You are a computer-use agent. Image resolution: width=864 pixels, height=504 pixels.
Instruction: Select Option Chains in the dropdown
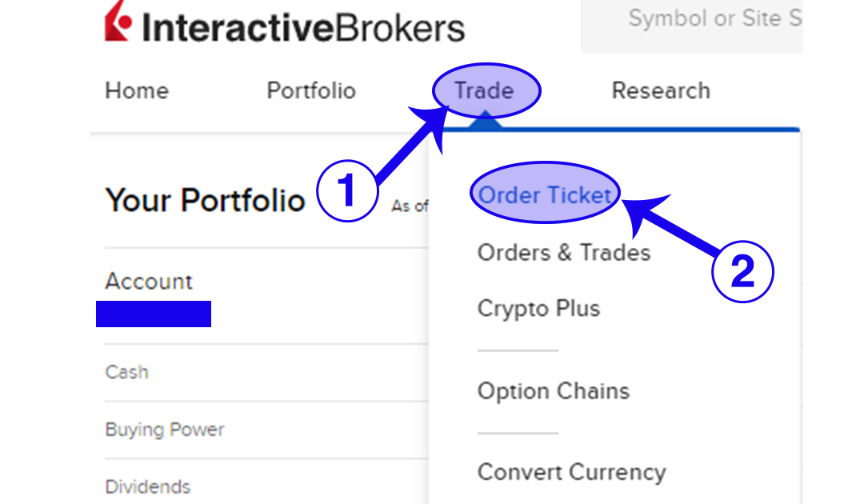click(554, 391)
